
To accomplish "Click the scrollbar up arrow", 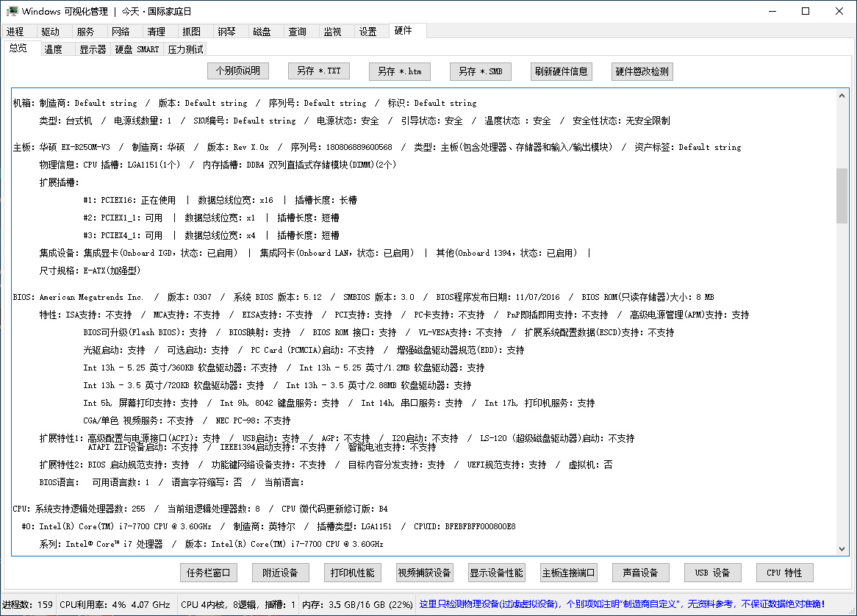I will point(842,96).
